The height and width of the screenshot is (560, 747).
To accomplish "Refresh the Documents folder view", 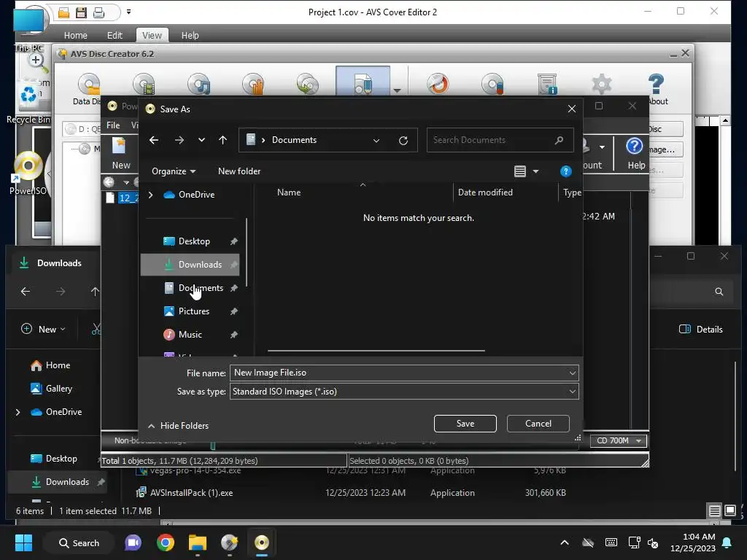I will tap(403, 141).
